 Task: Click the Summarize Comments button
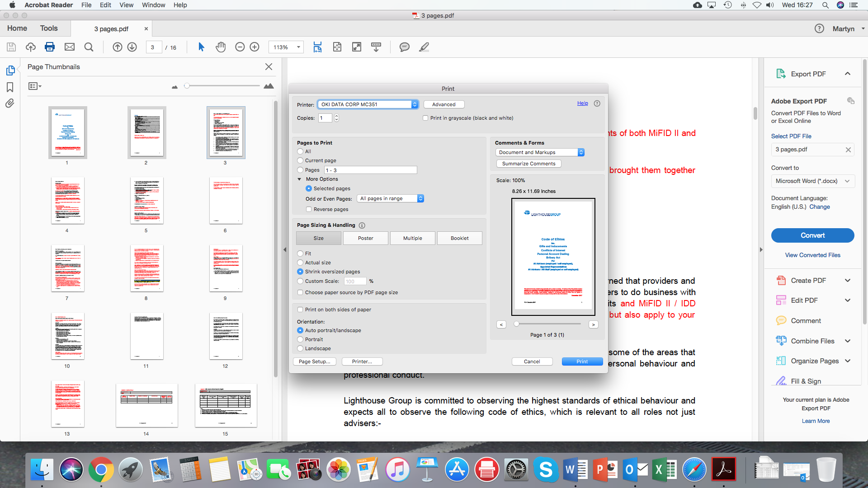[528, 164]
